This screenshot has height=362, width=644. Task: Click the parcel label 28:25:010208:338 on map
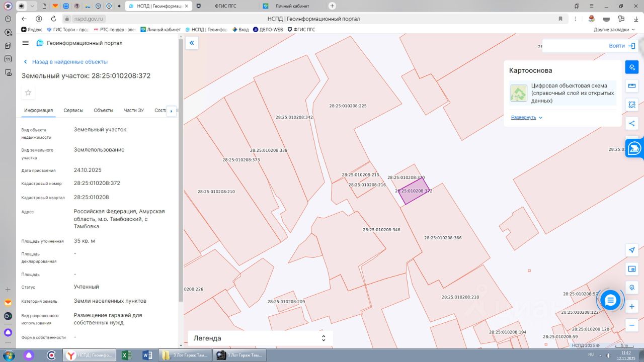coord(269,150)
